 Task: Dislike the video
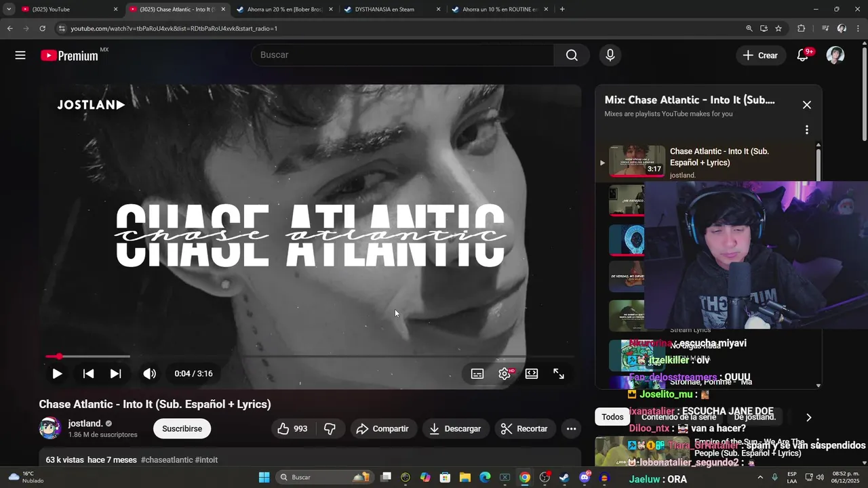(330, 428)
